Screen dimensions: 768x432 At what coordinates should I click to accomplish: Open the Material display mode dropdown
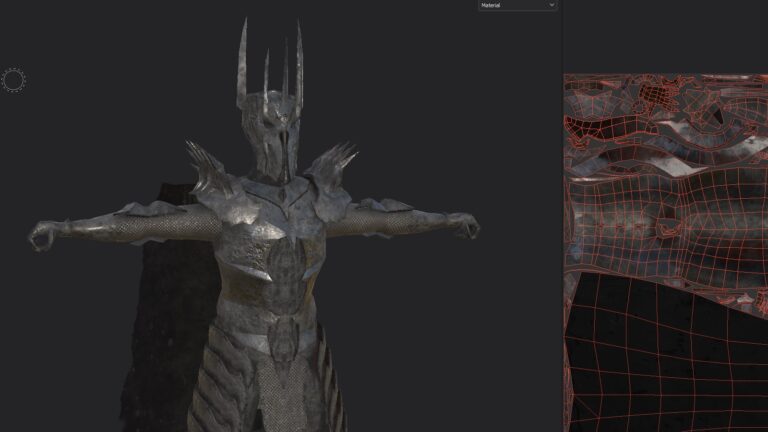pyautogui.click(x=516, y=5)
